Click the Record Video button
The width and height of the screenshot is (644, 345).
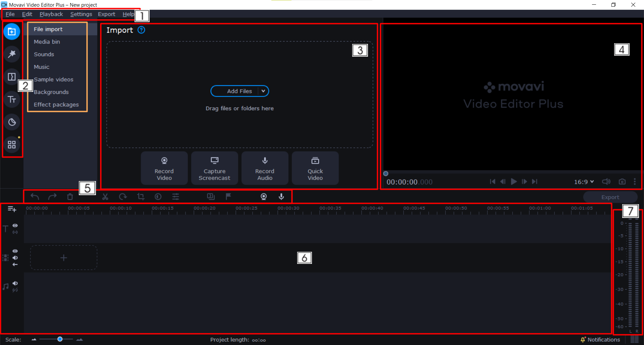(164, 168)
